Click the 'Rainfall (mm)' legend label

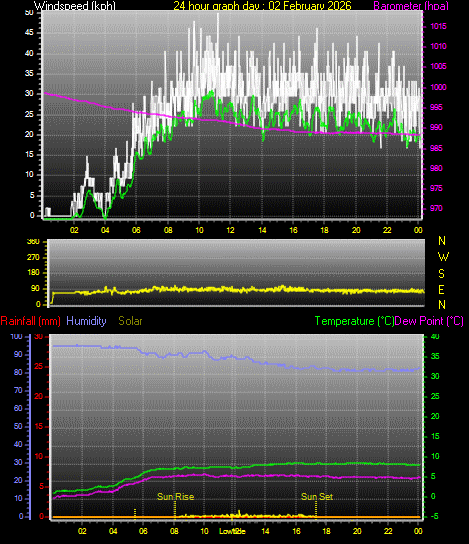point(31,321)
